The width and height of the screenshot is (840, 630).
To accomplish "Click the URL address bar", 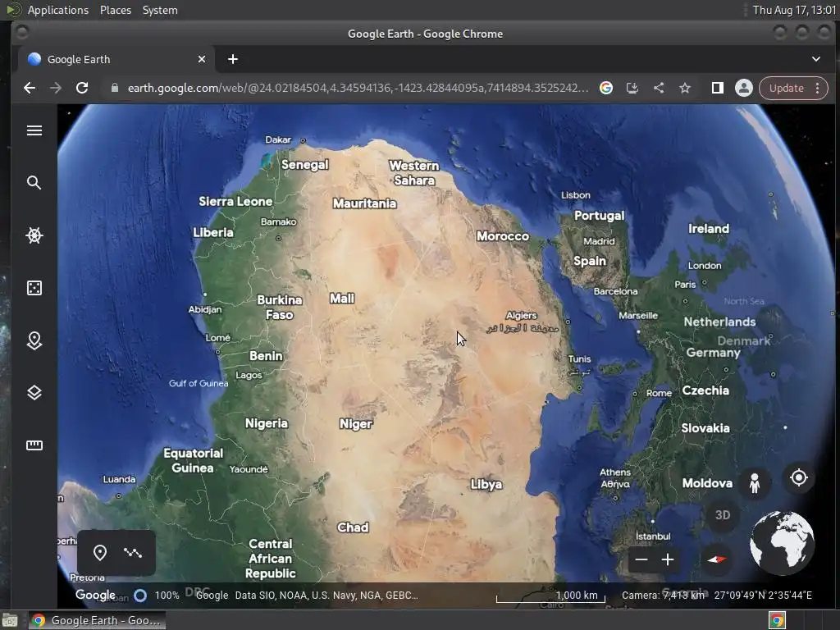I will point(358,88).
